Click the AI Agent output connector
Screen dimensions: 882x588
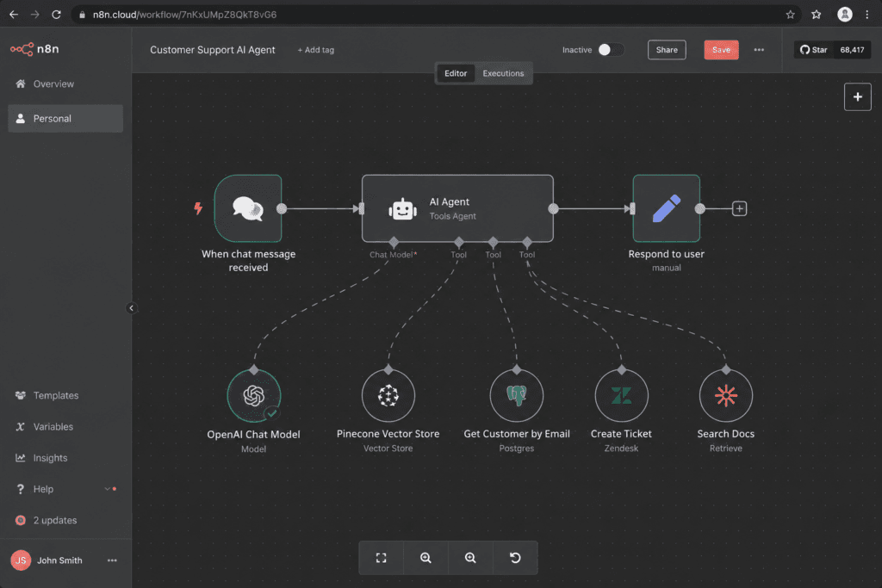(554, 208)
